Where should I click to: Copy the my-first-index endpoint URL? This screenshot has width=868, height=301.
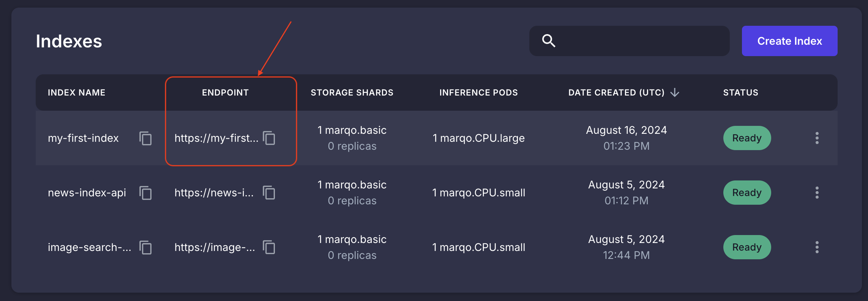[x=269, y=138]
